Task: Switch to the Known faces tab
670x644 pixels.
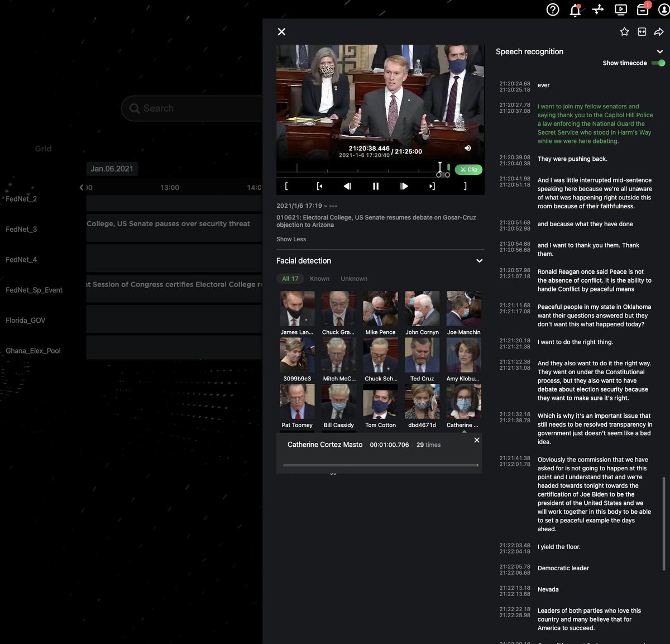Action: tap(319, 278)
